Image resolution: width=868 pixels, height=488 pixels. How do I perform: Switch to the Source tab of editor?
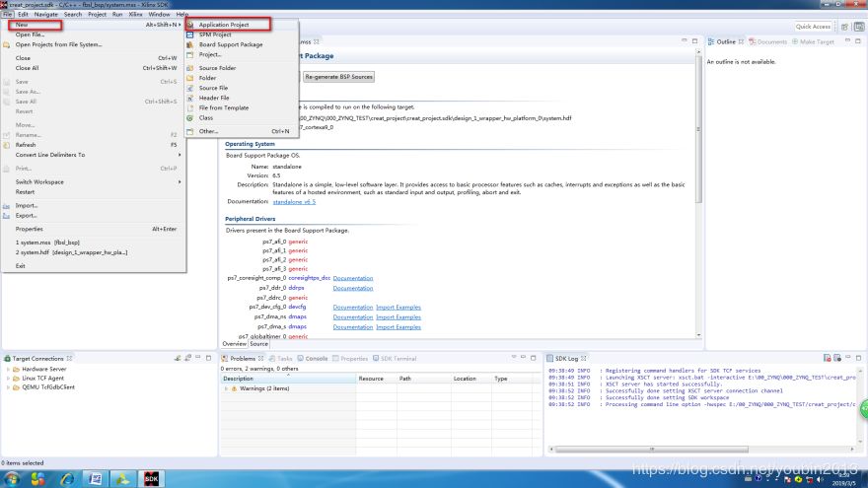point(258,344)
